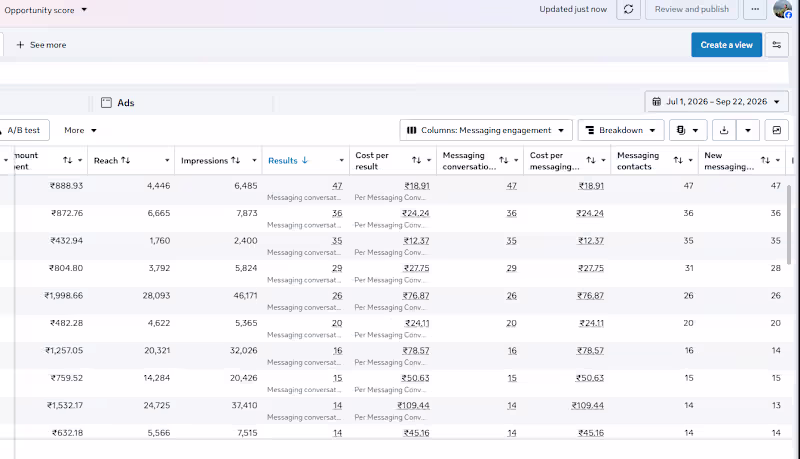Open Columns: Messaging engagement dropdown
This screenshot has width=800, height=459.
pyautogui.click(x=486, y=130)
